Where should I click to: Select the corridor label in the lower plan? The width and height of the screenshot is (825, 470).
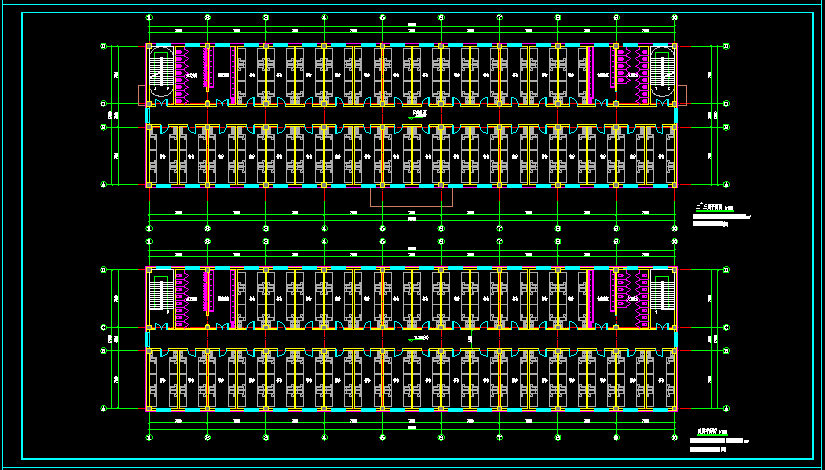tap(420, 338)
